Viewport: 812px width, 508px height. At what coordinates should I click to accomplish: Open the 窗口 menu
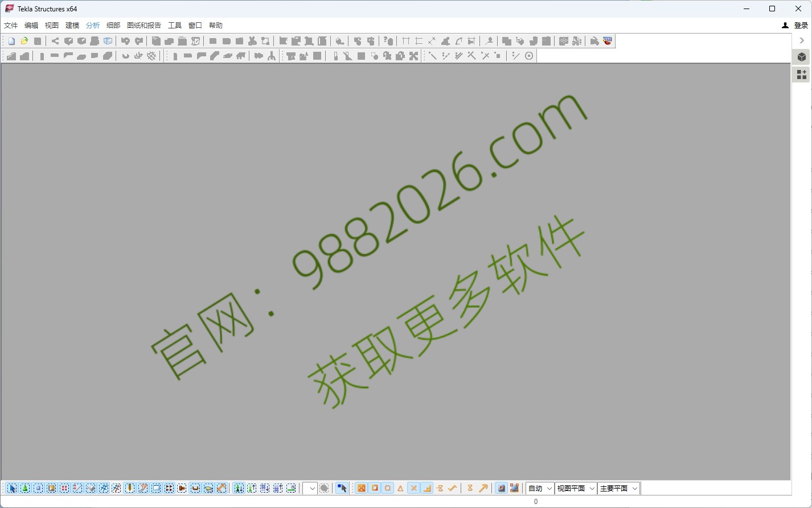pyautogui.click(x=195, y=25)
